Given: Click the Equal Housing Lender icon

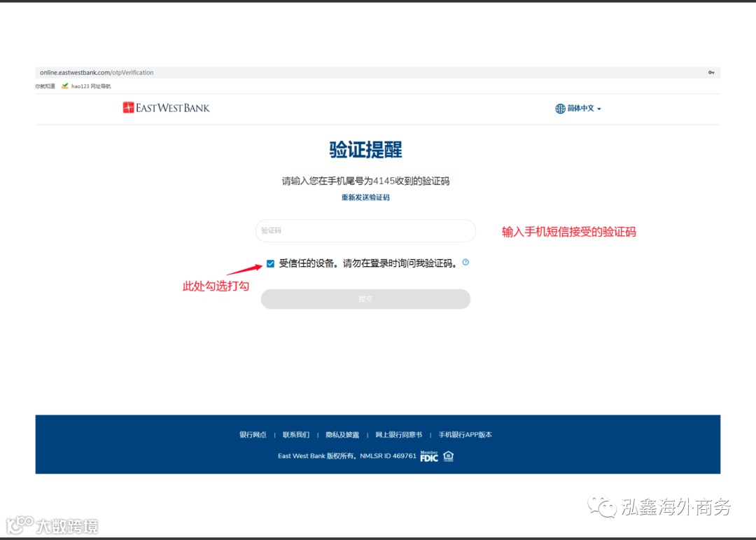Looking at the screenshot, I should [449, 456].
